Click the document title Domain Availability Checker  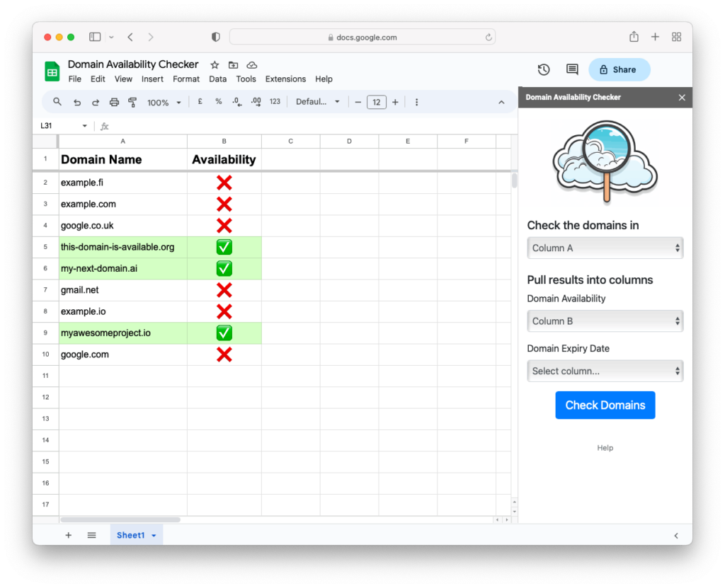click(133, 64)
